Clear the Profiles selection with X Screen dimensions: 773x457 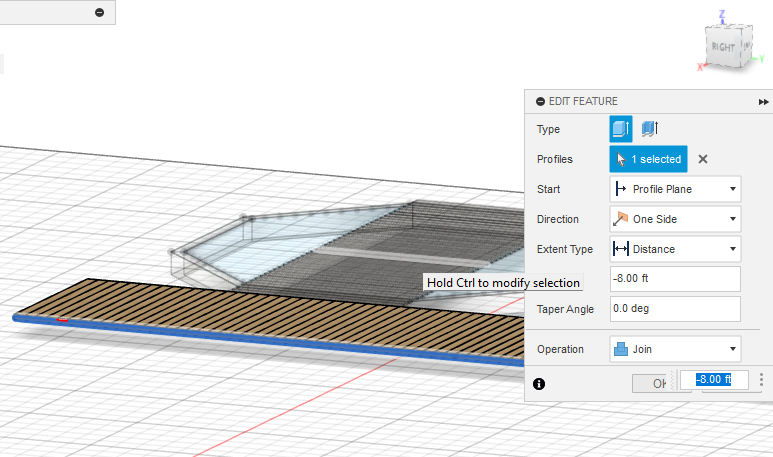click(703, 159)
